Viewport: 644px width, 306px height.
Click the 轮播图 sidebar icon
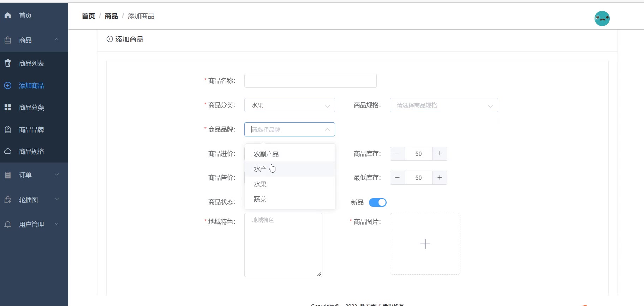click(8, 200)
